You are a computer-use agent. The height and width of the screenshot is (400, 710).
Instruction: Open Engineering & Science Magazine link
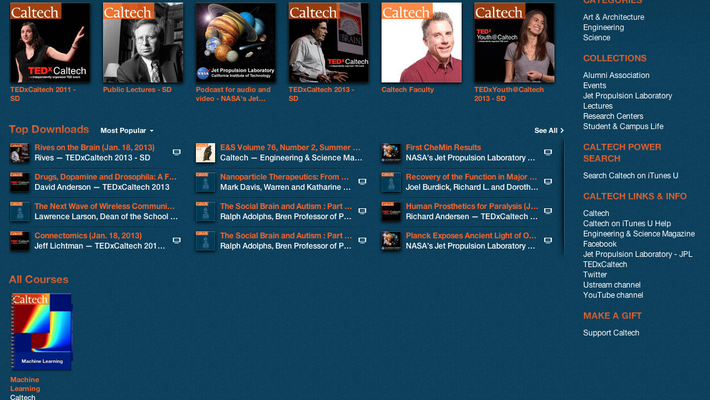639,234
